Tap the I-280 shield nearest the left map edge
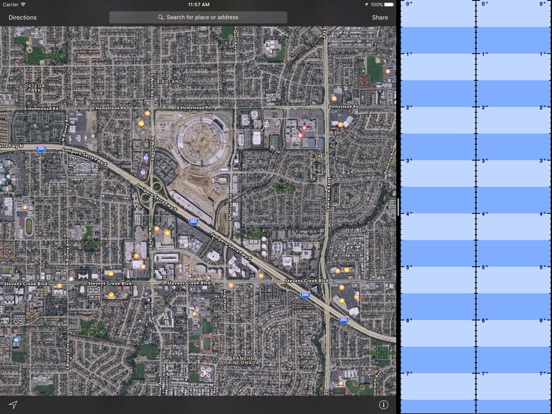The width and height of the screenshot is (552, 414). [x=41, y=149]
